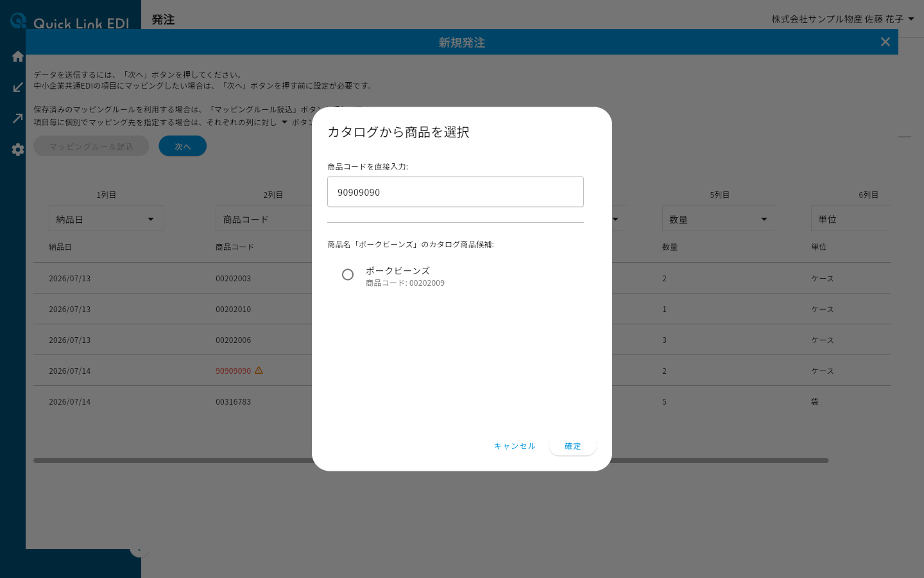Click the horizontal scrollbar under the table
The height and width of the screenshot is (578, 924).
(x=431, y=460)
